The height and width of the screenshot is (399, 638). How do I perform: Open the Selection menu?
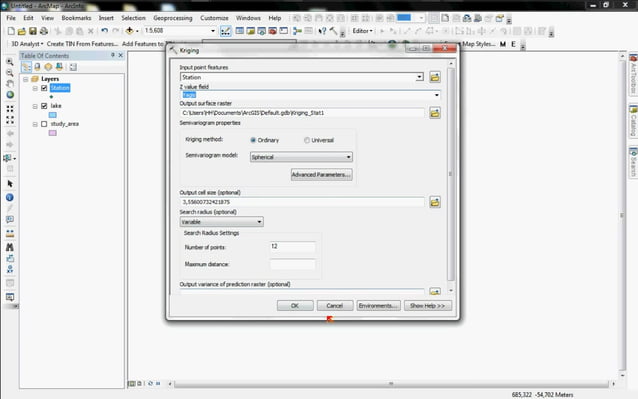point(133,18)
